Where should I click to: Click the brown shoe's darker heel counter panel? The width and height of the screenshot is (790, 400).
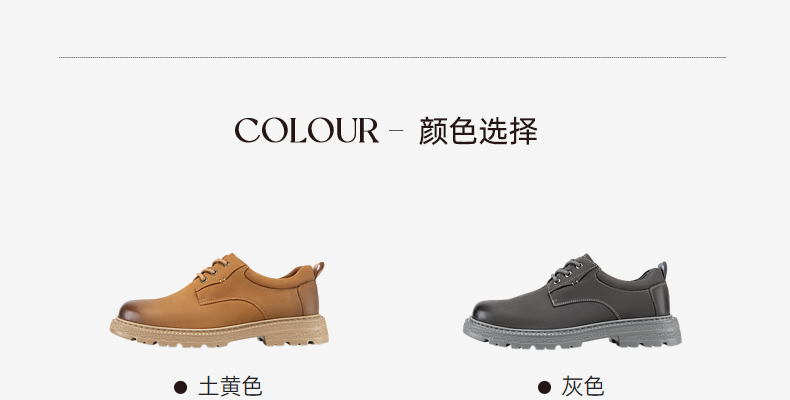pyautogui.click(x=308, y=299)
